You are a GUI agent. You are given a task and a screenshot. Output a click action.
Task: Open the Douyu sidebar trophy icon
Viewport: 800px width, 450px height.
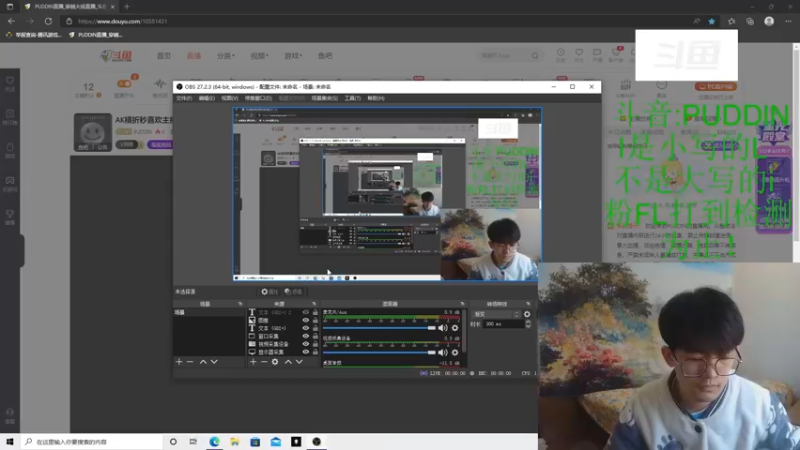coord(10,214)
